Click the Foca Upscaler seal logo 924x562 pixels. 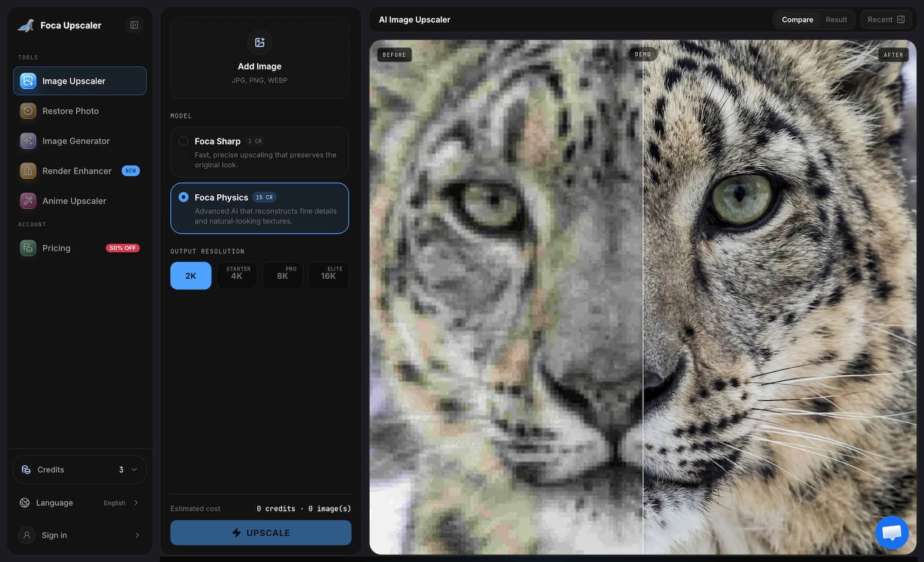26,25
